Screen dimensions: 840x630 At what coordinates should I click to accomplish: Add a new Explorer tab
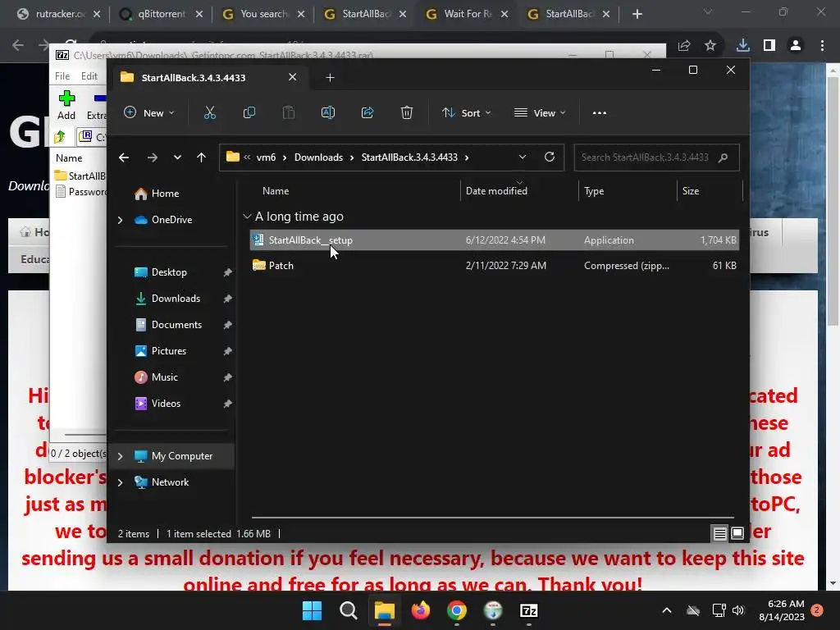(x=330, y=78)
